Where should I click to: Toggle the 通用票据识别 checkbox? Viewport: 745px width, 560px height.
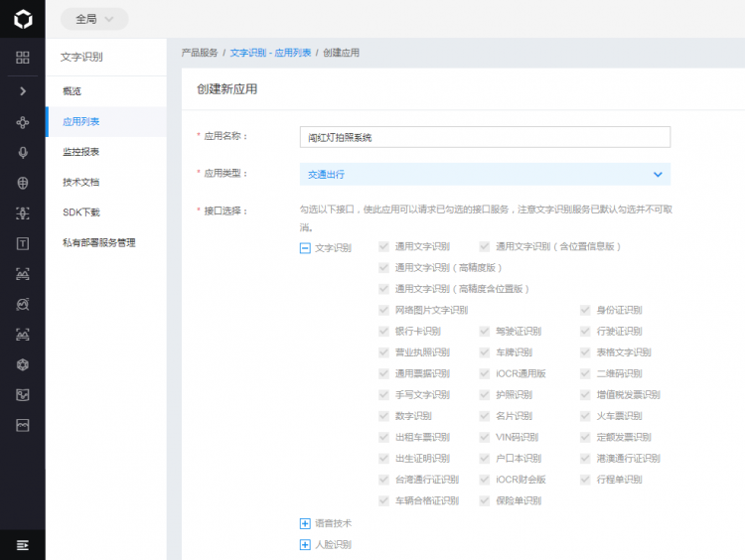click(383, 373)
